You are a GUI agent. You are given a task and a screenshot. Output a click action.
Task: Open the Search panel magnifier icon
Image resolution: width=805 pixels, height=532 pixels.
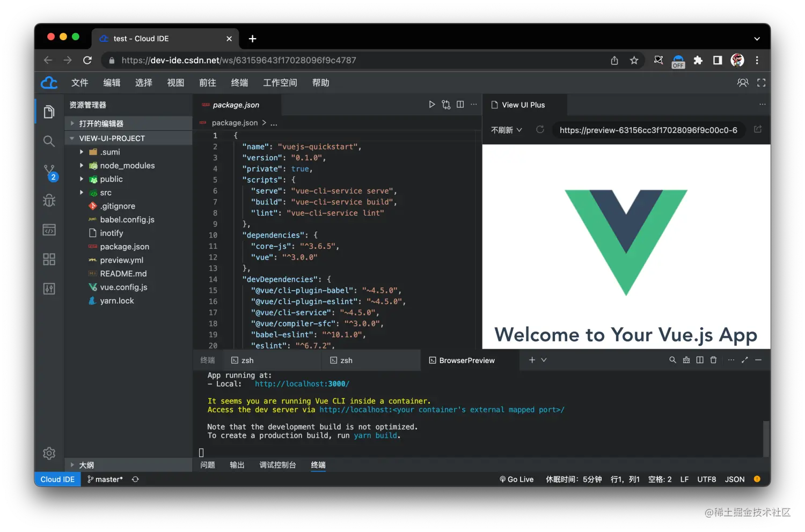[49, 141]
